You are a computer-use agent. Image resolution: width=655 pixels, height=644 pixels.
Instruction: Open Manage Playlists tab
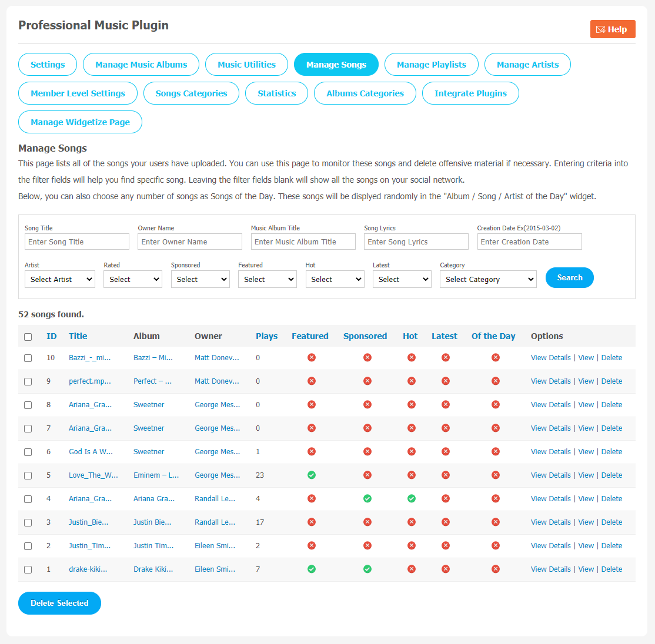pyautogui.click(x=432, y=64)
